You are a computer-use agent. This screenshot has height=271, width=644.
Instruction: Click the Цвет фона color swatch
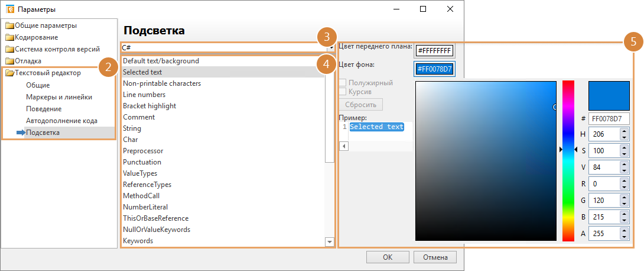(x=435, y=69)
